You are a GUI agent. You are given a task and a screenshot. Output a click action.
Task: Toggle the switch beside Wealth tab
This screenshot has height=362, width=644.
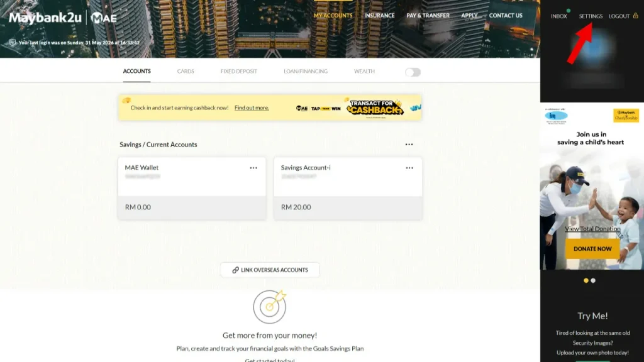click(413, 72)
